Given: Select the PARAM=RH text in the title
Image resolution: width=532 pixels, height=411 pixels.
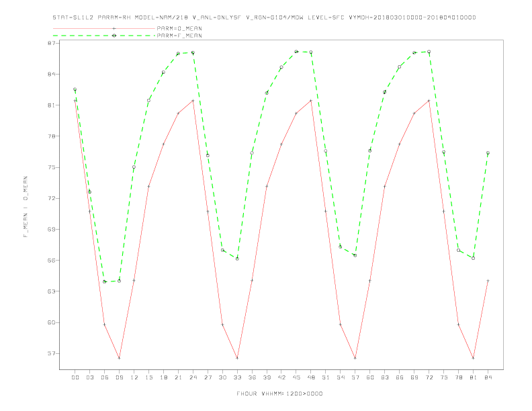Looking at the screenshot, I should (x=114, y=17).
